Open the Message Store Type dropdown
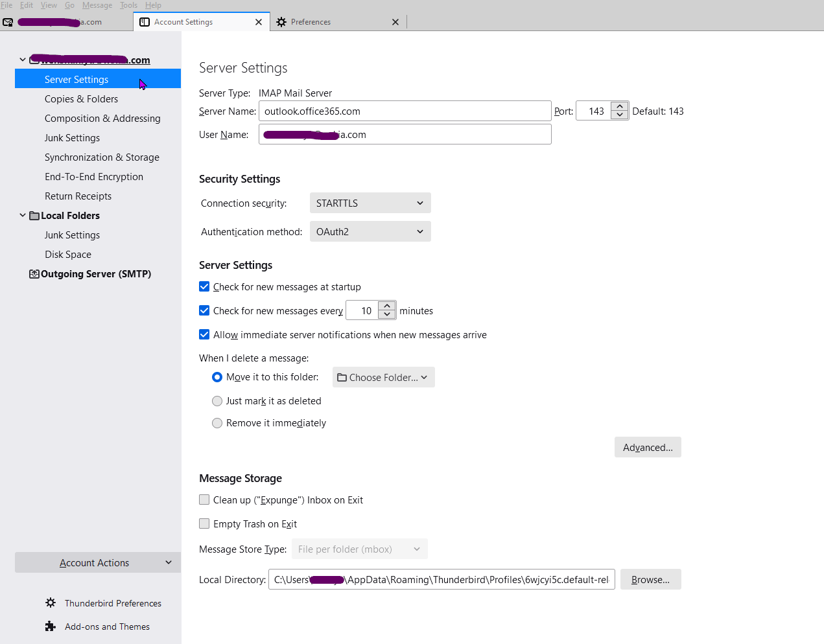 pos(360,549)
